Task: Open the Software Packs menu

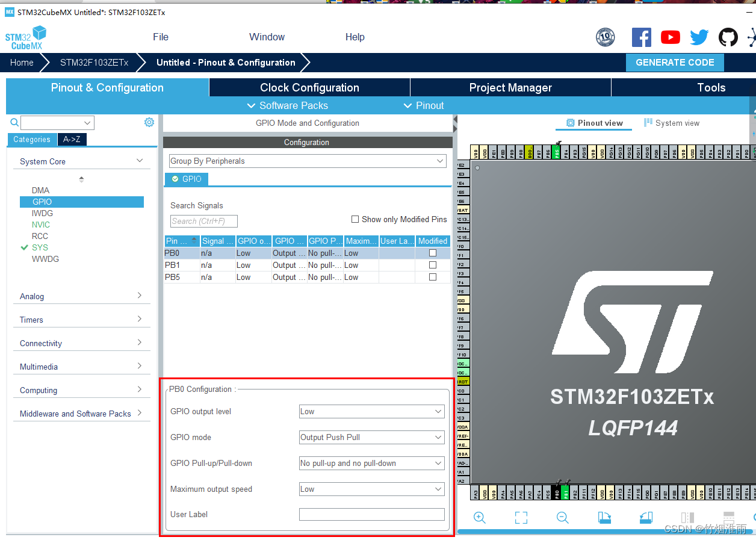Action: pos(288,105)
